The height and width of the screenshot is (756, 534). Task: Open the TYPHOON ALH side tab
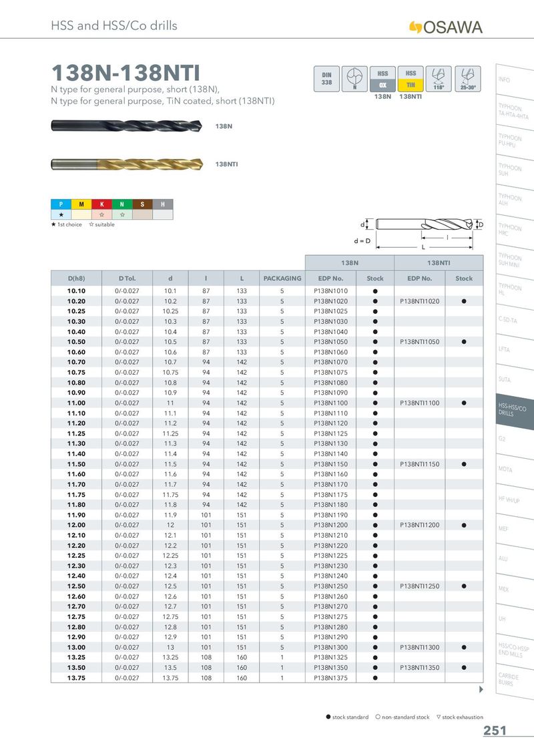pos(514,201)
